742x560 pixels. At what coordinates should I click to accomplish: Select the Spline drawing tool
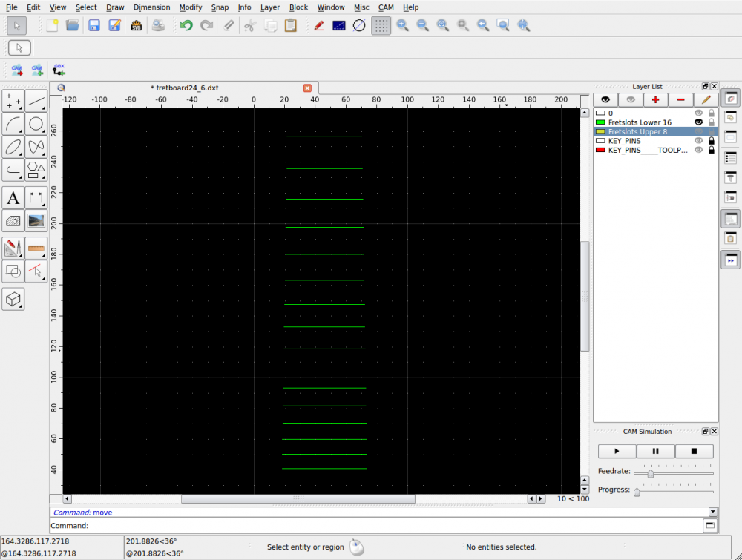click(36, 147)
